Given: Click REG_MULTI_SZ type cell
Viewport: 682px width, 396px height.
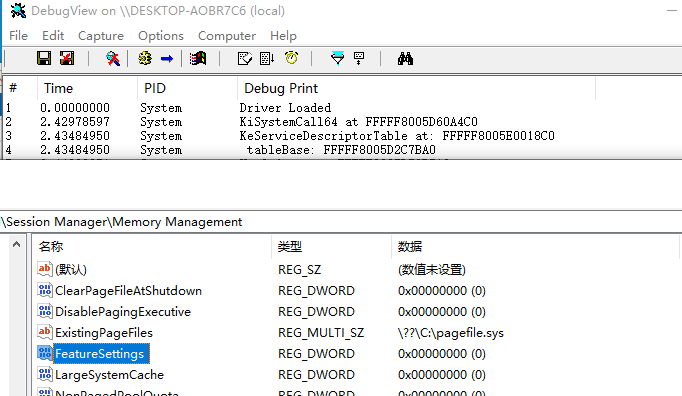Looking at the screenshot, I should click(x=321, y=333).
